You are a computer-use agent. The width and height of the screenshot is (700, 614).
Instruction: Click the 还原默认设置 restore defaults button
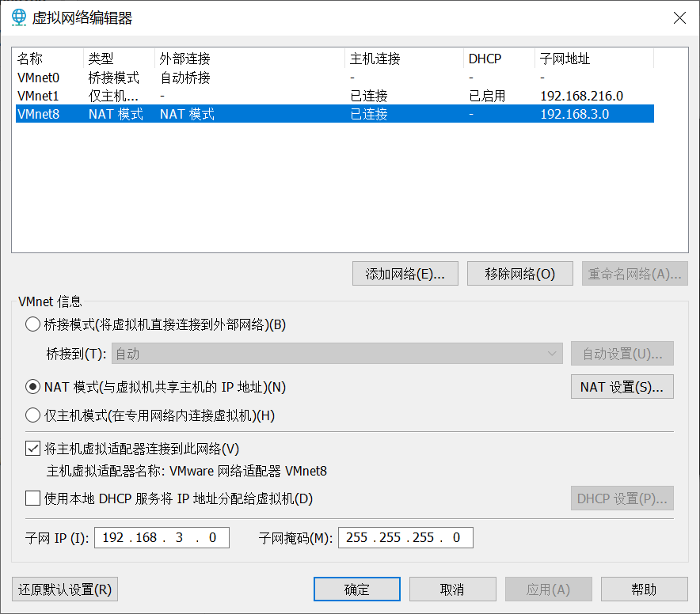[64, 589]
